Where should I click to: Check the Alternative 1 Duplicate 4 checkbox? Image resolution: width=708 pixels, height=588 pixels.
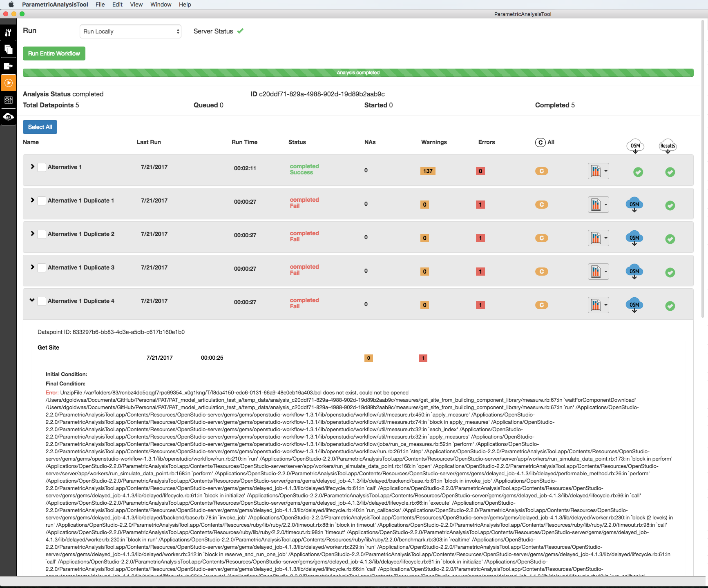click(x=42, y=301)
